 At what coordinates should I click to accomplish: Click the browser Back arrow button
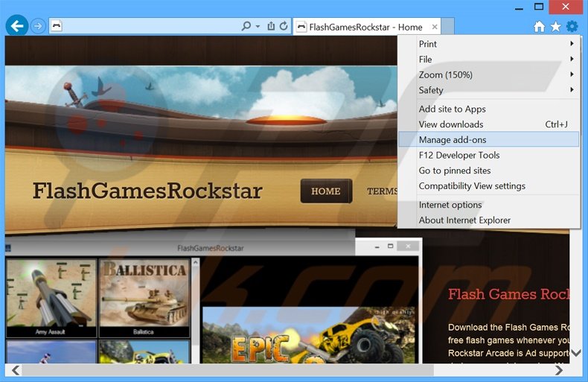click(17, 26)
